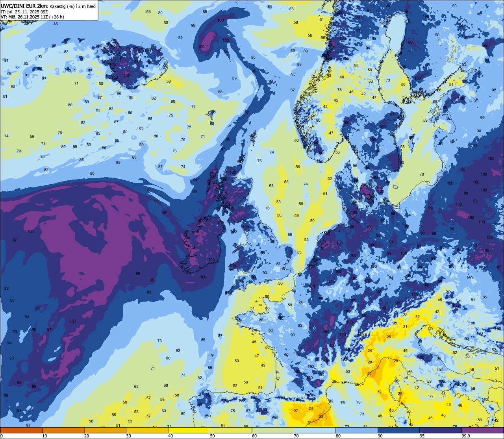504x439 pixels.
Task: Click the "IT: þri. 25. 11. 2025 09Z" line
Action: (24, 11)
